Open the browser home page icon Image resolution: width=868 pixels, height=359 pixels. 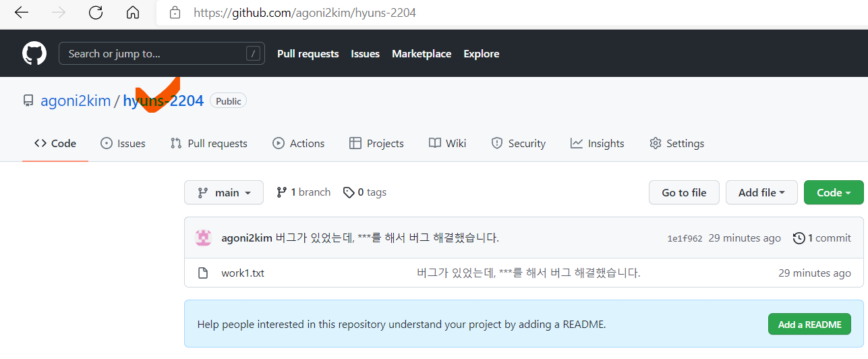click(x=133, y=12)
